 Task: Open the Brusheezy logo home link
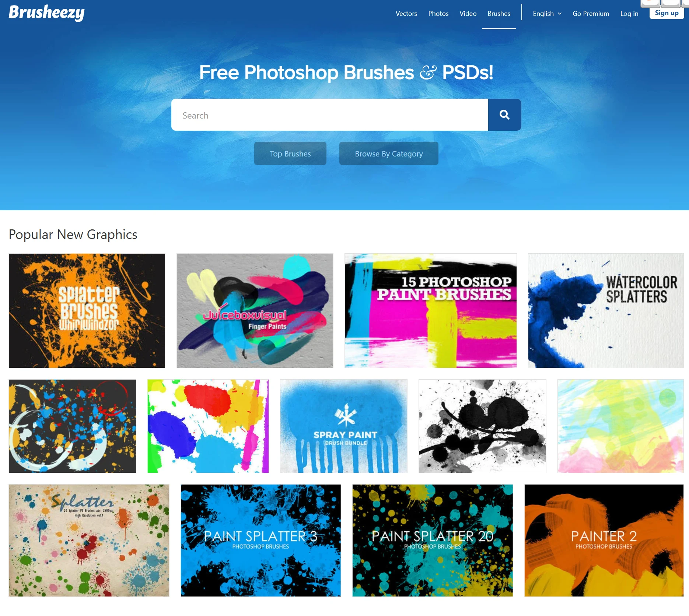click(47, 13)
